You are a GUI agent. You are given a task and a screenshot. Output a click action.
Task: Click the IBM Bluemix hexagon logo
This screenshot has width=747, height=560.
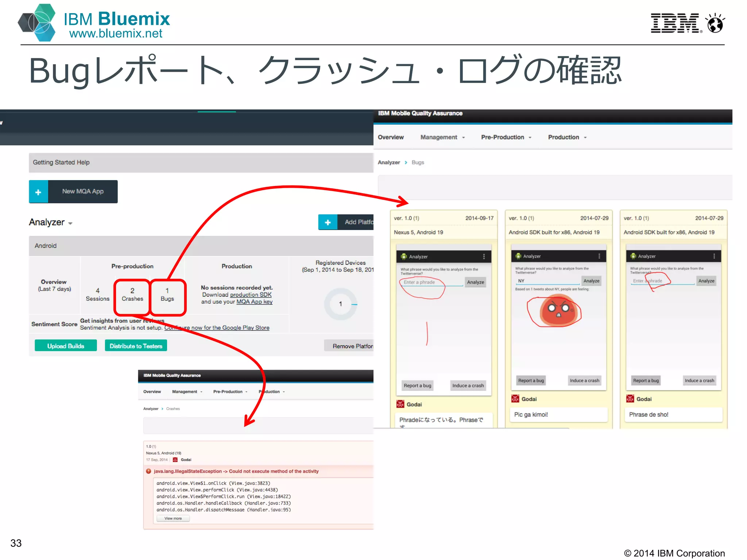pyautogui.click(x=37, y=23)
